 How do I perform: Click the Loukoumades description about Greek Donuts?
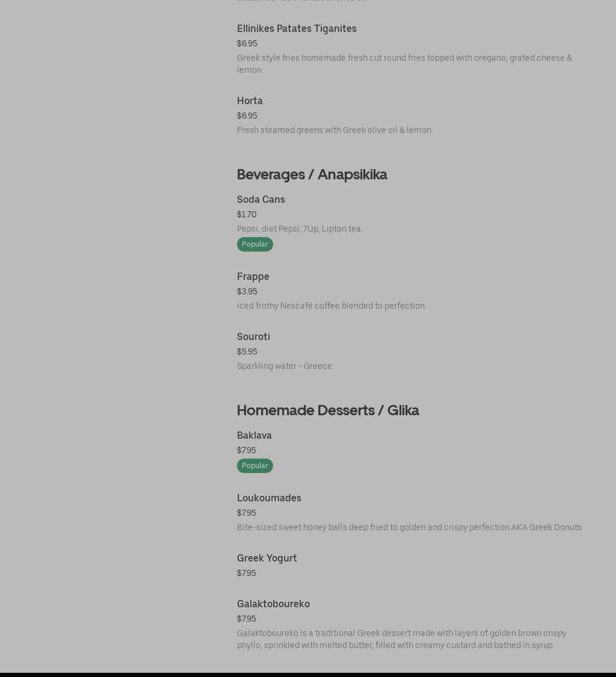(409, 527)
